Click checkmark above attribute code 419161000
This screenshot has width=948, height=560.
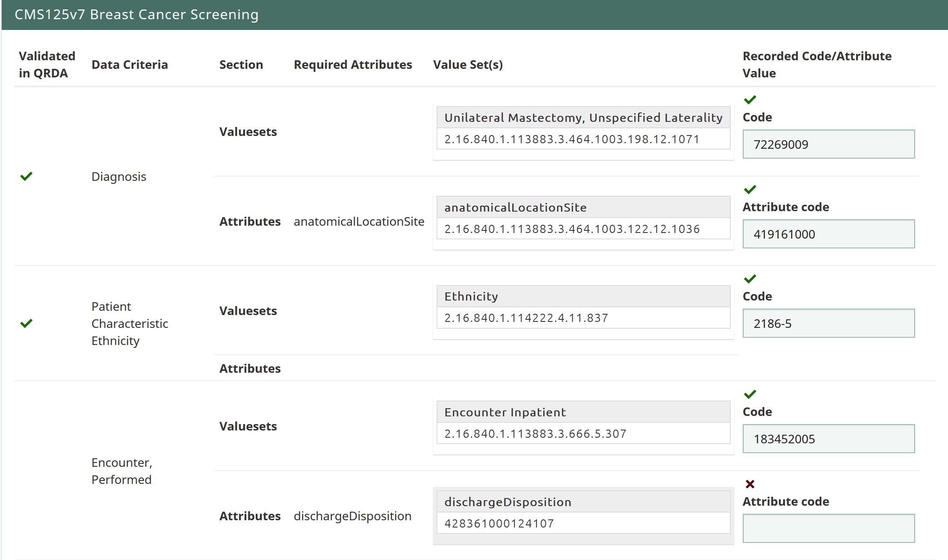coord(750,189)
